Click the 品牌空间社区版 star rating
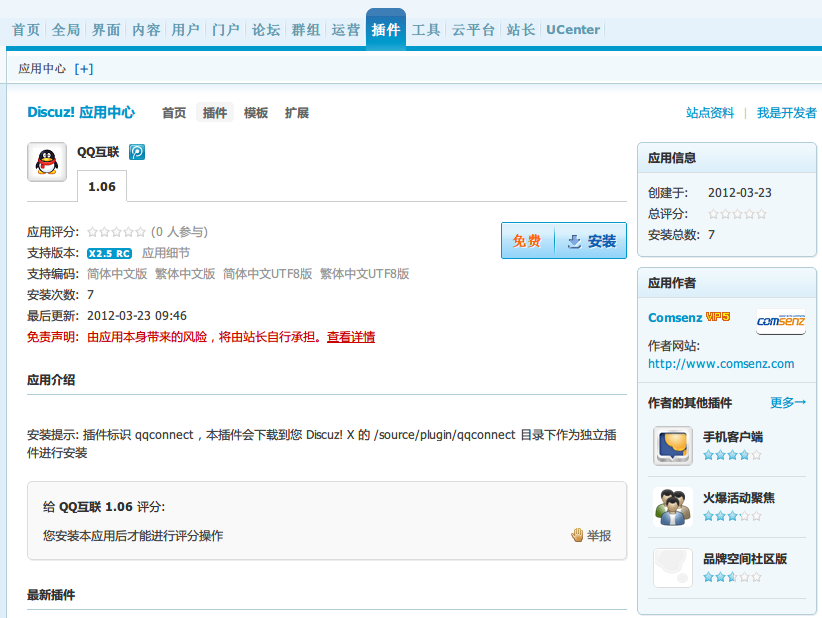 tap(732, 577)
